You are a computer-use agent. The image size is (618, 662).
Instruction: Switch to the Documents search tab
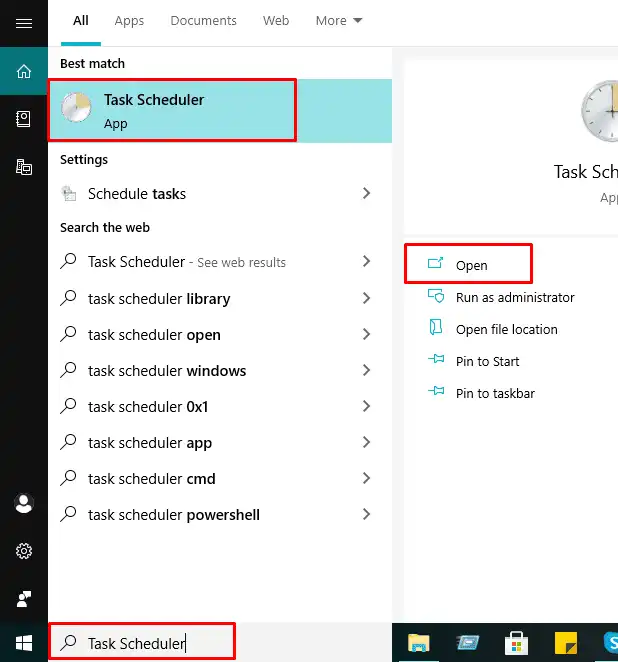203,21
